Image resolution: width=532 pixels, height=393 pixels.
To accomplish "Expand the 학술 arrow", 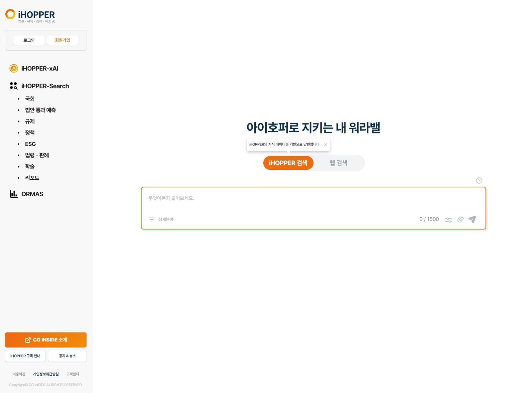I will (19, 167).
